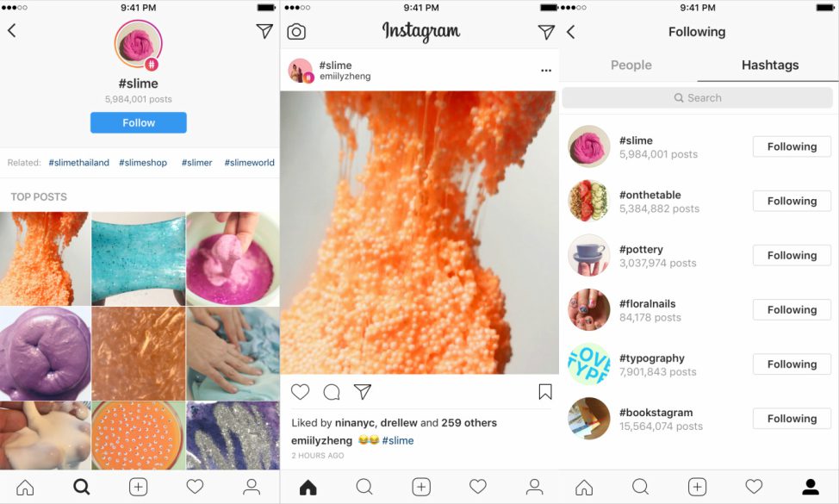Toggle the Following button next to #bookstagram

pyautogui.click(x=792, y=419)
